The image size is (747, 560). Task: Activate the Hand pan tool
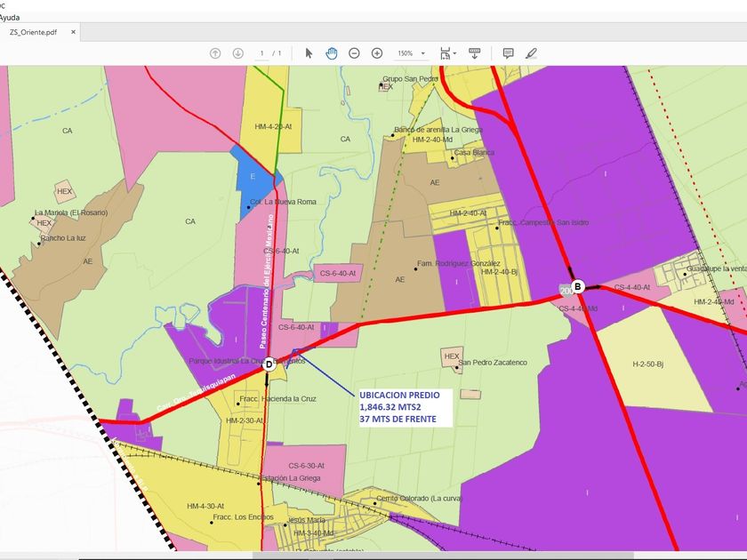(332, 53)
